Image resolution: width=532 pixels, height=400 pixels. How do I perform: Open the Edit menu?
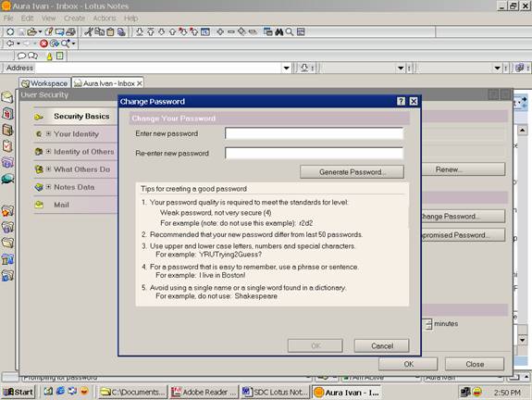coord(27,18)
